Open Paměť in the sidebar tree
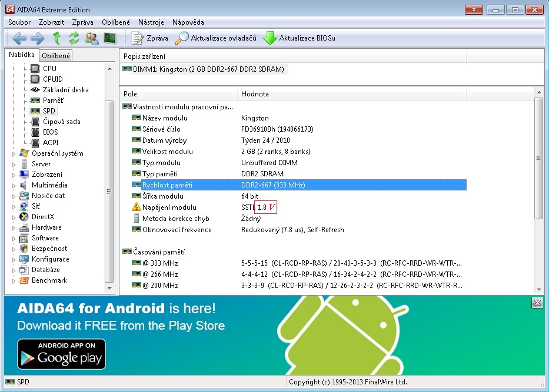Screen dimensions: 549x392 point(53,100)
